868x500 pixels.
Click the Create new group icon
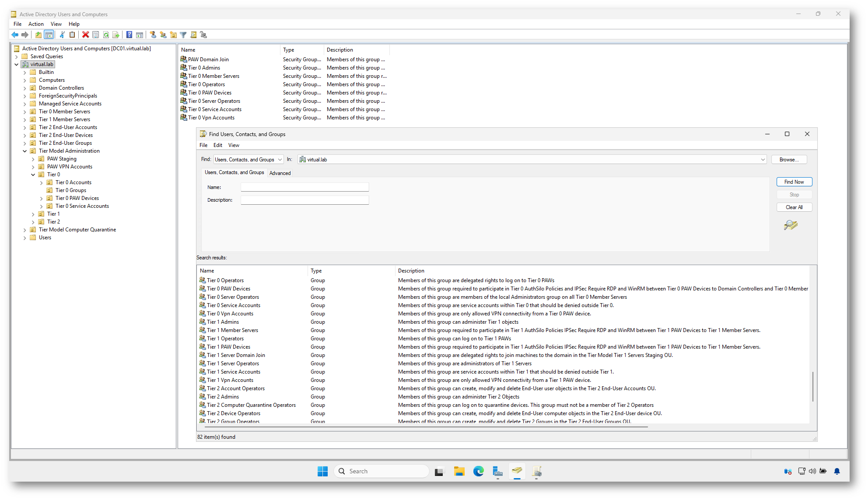coord(163,35)
